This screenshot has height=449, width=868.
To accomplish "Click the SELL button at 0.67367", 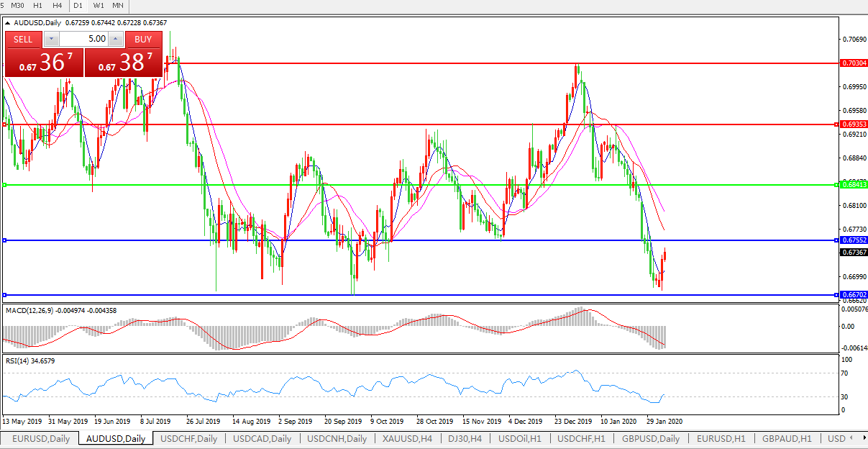I will click(x=23, y=40).
